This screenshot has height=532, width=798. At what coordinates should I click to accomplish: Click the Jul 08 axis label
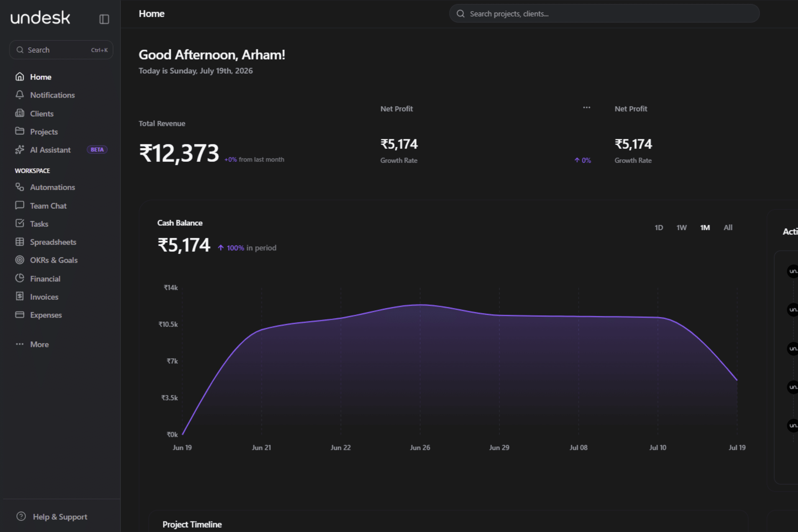point(579,447)
